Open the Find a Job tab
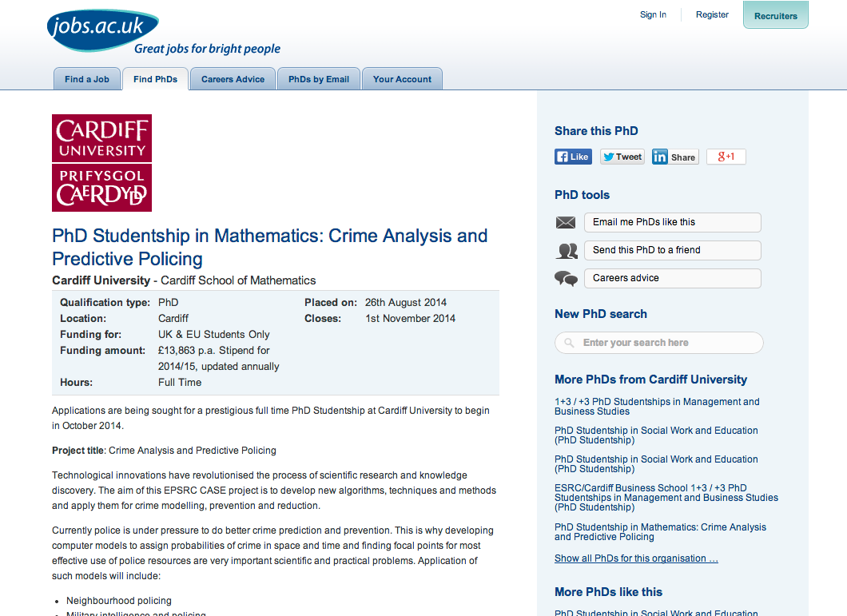This screenshot has height=616, width=847. coord(87,79)
